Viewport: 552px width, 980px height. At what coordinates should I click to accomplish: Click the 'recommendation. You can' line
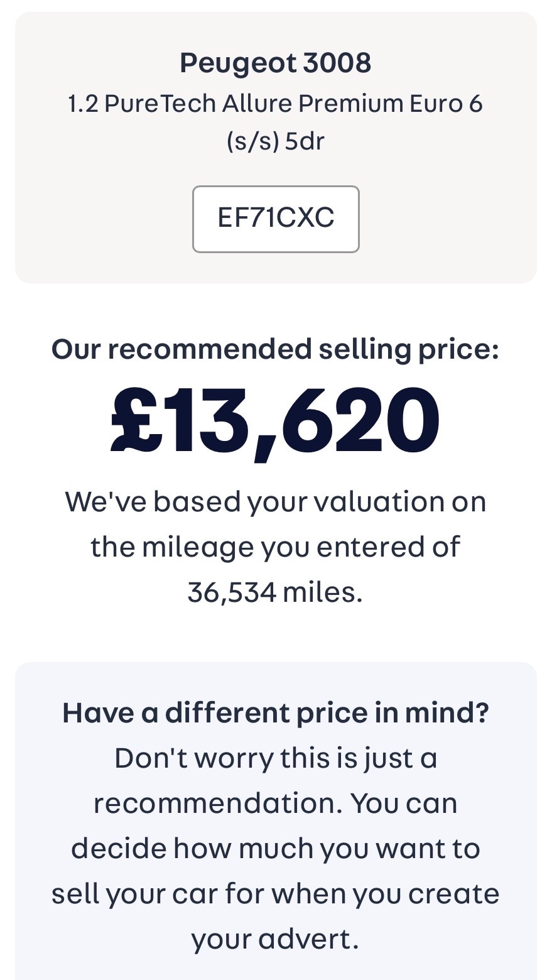coord(276,803)
